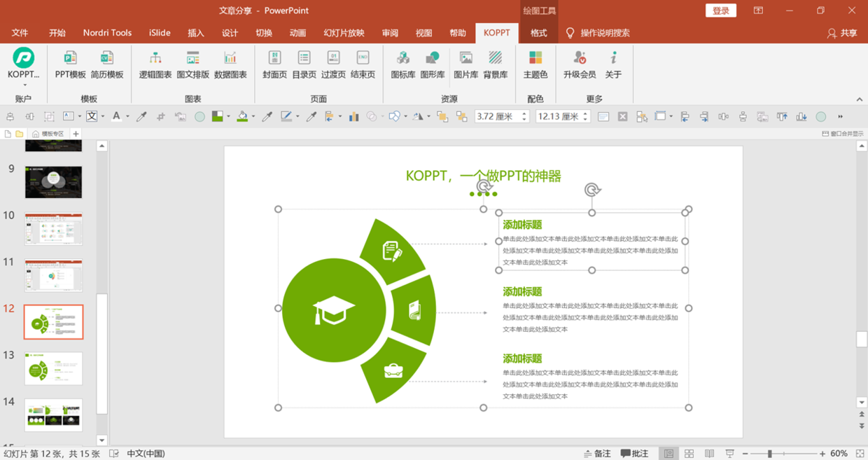This screenshot has height=460, width=868.
Task: Click the bar chart icon in quick toolbar
Action: pyautogui.click(x=354, y=116)
